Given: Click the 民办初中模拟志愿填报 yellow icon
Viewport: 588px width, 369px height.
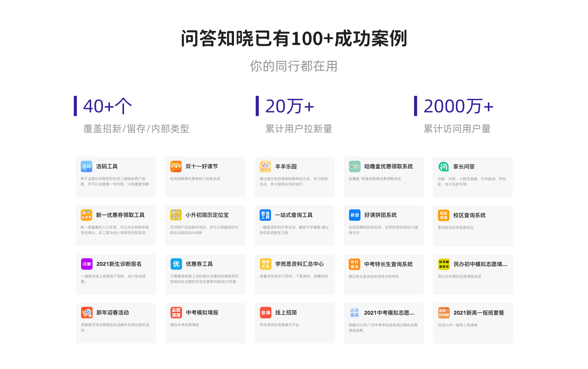Looking at the screenshot, I should [444, 264].
